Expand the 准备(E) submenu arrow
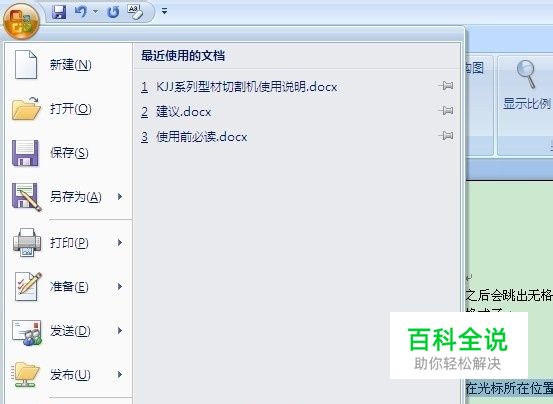This screenshot has height=404, width=553. tap(120, 287)
